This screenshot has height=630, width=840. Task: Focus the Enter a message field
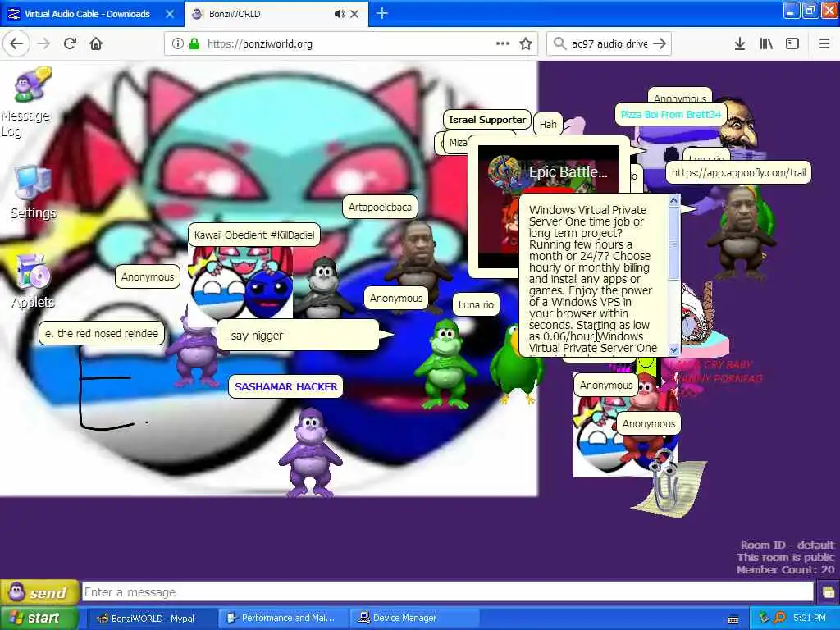(448, 592)
